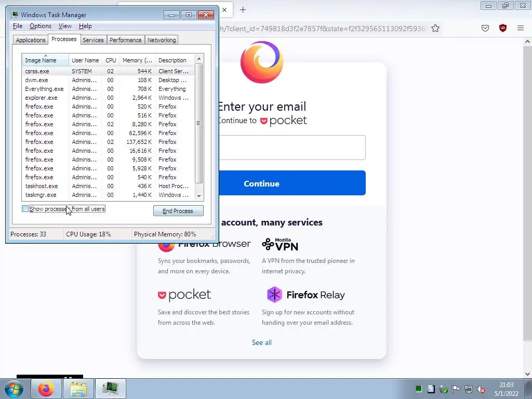The width and height of the screenshot is (532, 399).
Task: Sort by the Description column header
Action: pyautogui.click(x=175, y=60)
